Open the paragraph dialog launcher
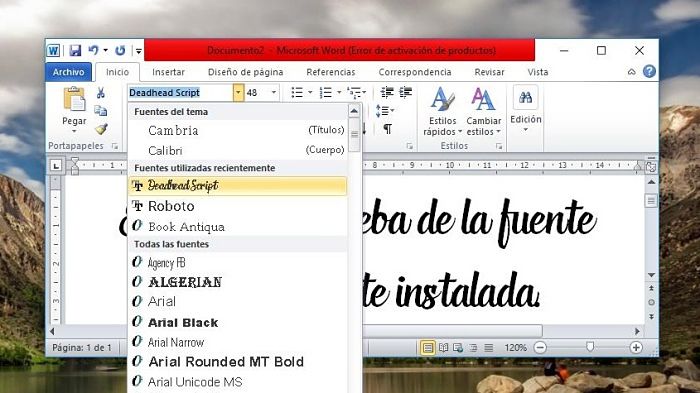This screenshot has width=700, height=393. click(409, 146)
